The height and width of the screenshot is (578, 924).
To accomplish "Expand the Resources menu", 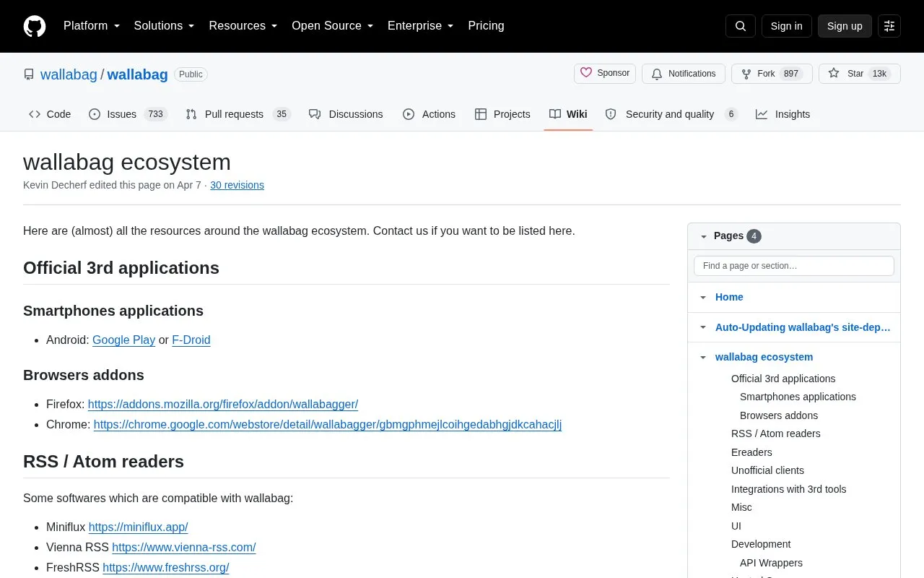I will [x=243, y=26].
